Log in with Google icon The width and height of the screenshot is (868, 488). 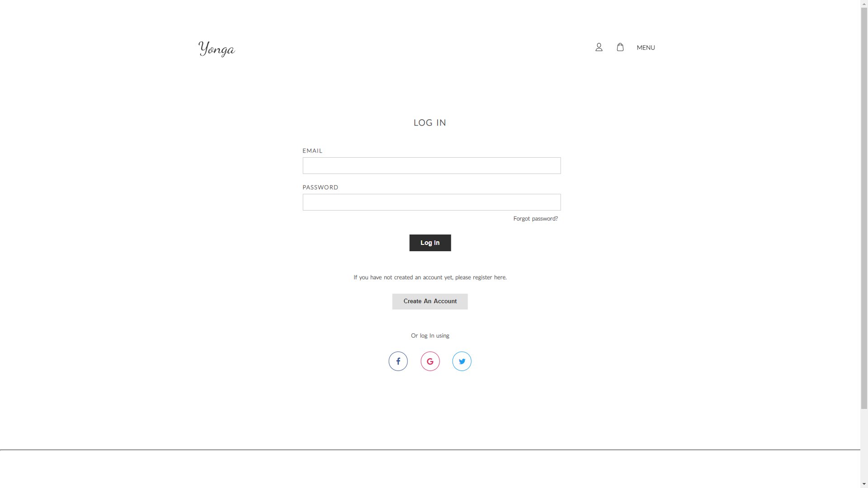(430, 361)
